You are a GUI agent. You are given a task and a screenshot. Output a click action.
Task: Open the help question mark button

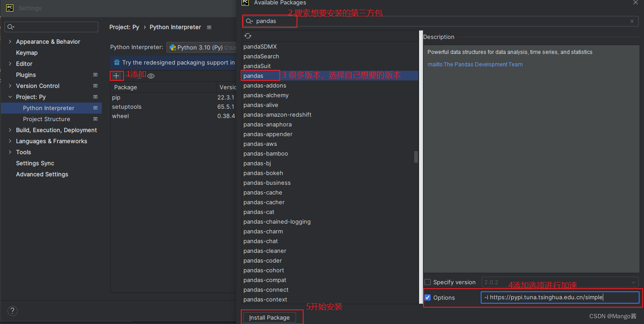[x=12, y=311]
